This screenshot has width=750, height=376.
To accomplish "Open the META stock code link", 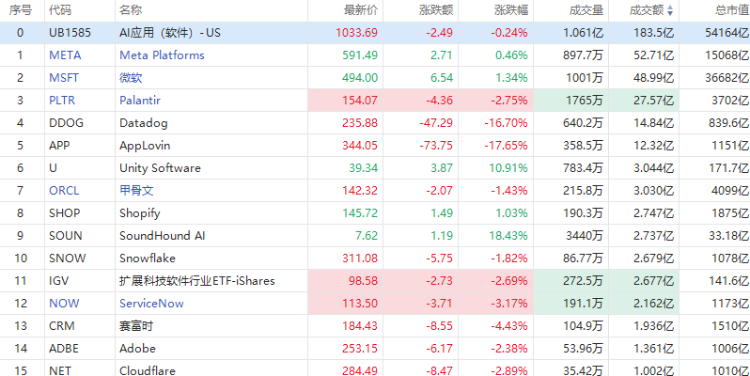I will pyautogui.click(x=65, y=55).
